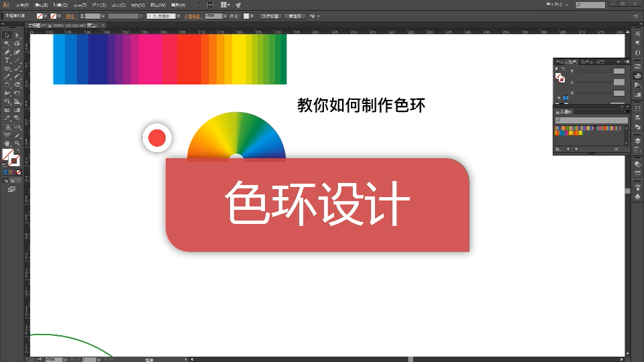644x362 pixels.
Task: Click the 首选项 button
Action: click(294, 16)
